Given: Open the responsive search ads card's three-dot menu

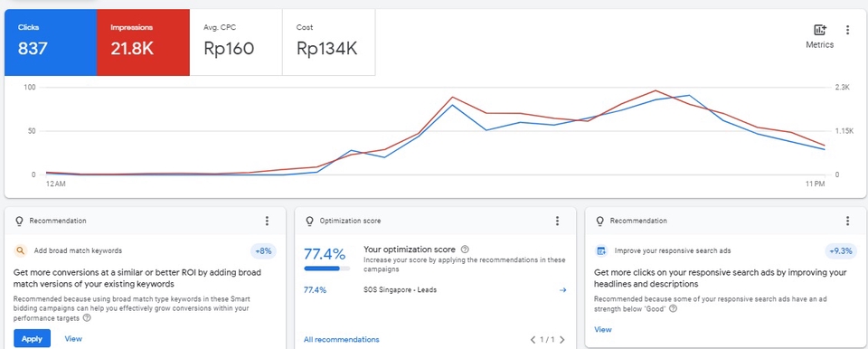Looking at the screenshot, I should (x=847, y=221).
